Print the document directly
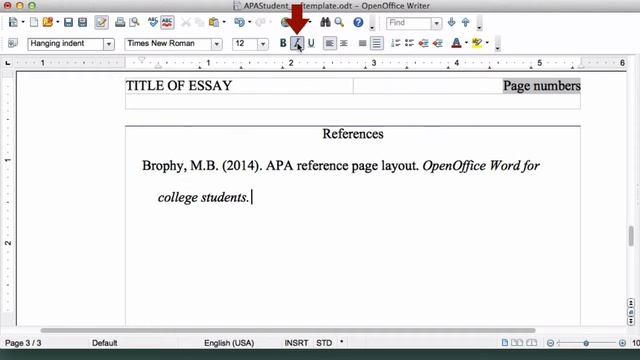 tap(120, 22)
